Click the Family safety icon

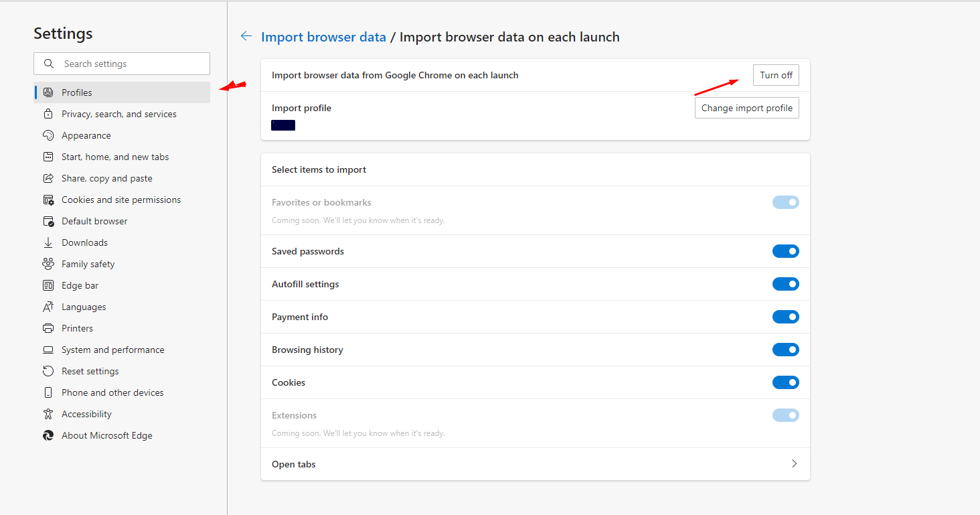(48, 264)
